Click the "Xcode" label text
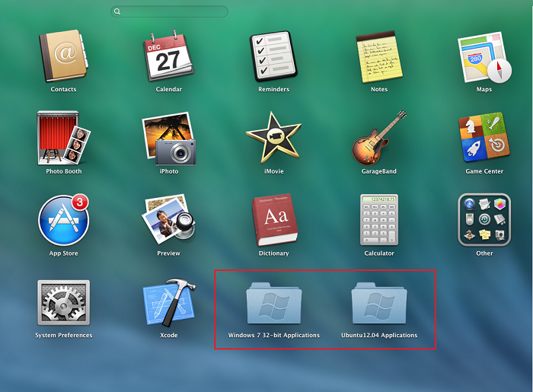The height and width of the screenshot is (392, 533). click(169, 335)
